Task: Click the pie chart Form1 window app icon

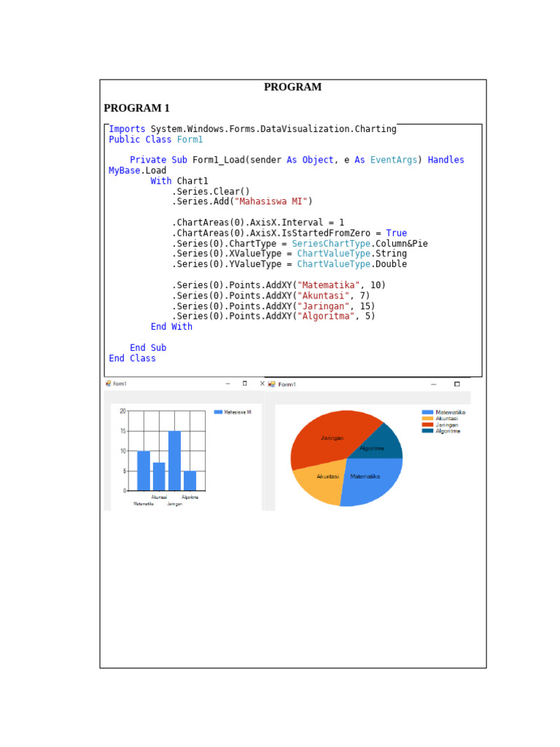Action: tap(271, 384)
